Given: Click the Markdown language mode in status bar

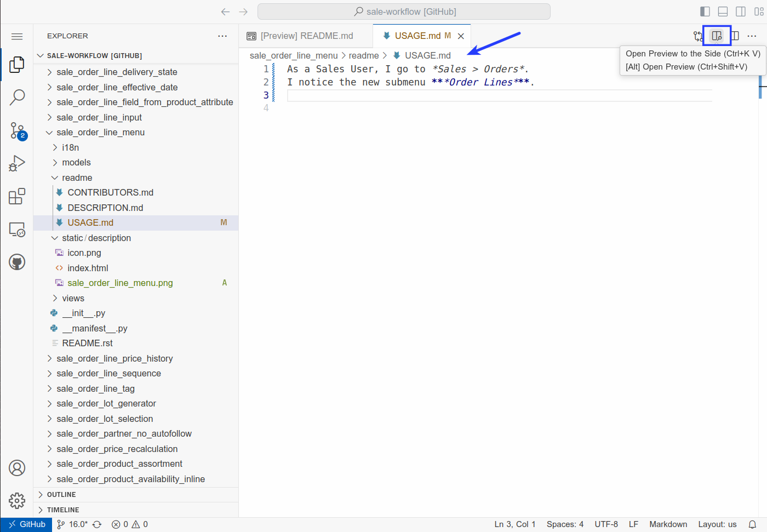Looking at the screenshot, I should coord(668,524).
